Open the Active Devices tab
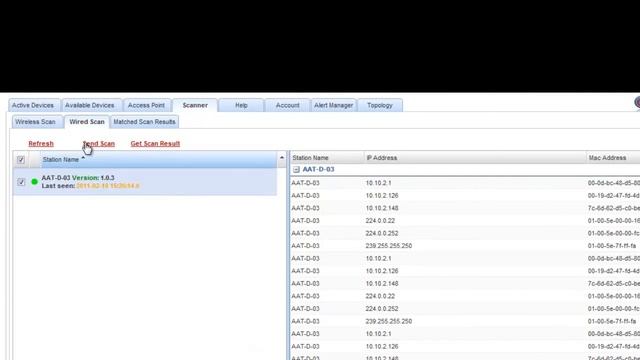This screenshot has height=360, width=640. tap(33, 105)
